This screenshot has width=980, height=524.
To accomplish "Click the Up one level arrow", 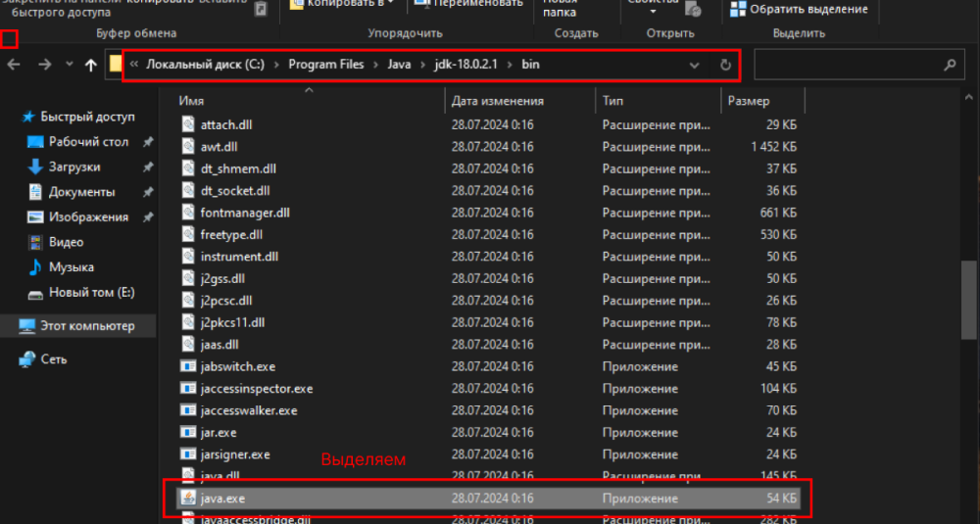I will (x=91, y=65).
